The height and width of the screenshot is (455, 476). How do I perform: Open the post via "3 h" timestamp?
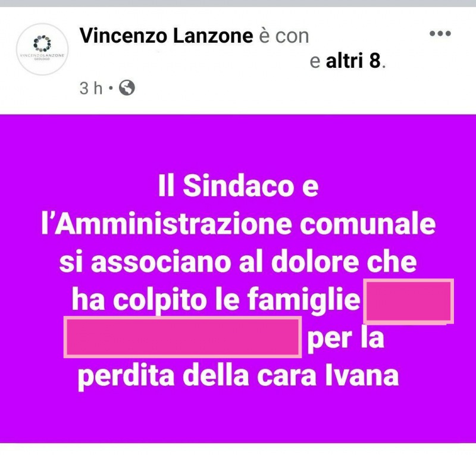tap(91, 89)
